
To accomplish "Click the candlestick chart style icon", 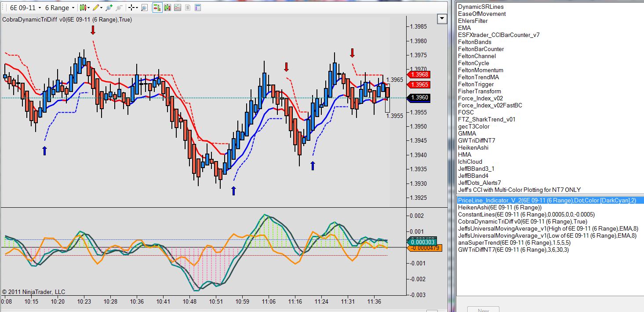I will point(82,7).
